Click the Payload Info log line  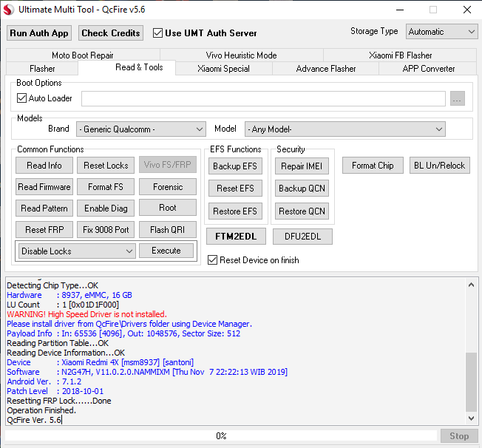coord(123,333)
